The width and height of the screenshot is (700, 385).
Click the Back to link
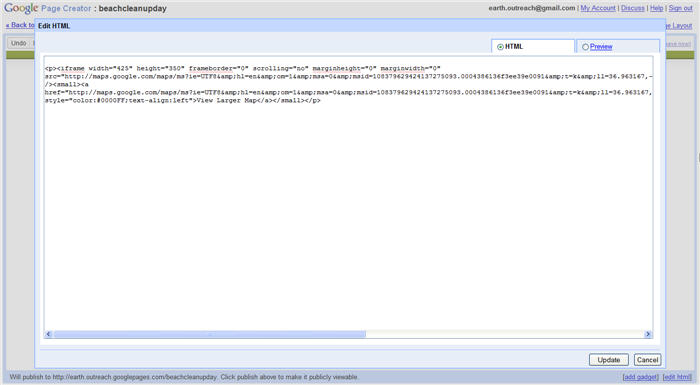point(20,25)
